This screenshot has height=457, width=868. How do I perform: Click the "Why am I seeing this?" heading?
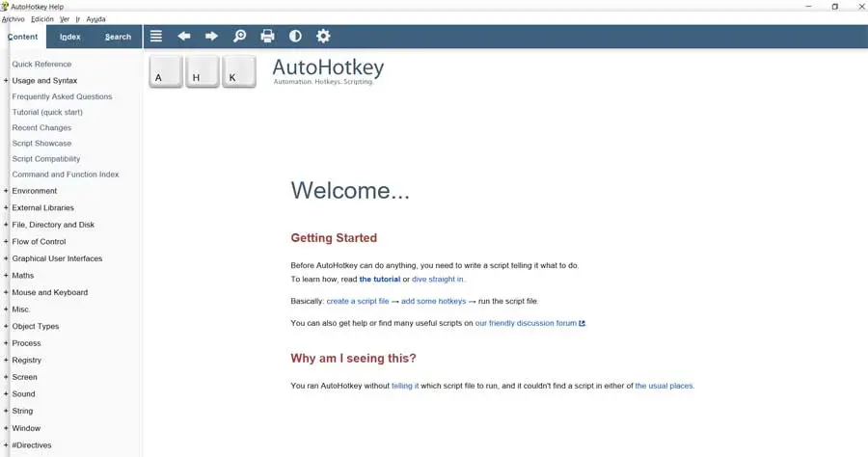353,358
